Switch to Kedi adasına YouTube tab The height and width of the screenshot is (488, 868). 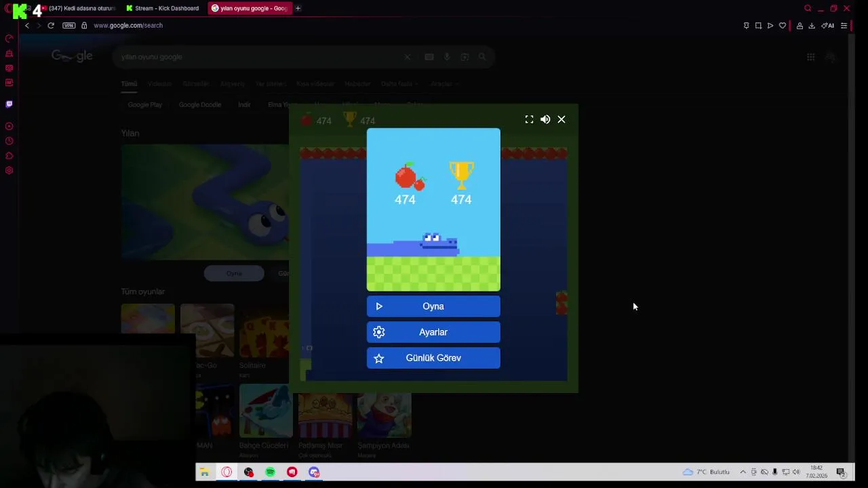click(x=78, y=8)
